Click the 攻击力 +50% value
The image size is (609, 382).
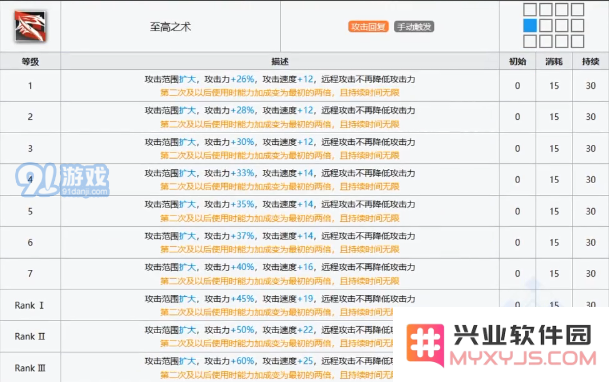[x=243, y=330]
